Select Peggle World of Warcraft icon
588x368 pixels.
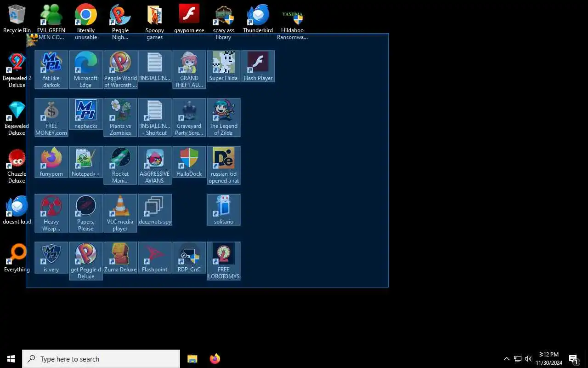pyautogui.click(x=120, y=69)
